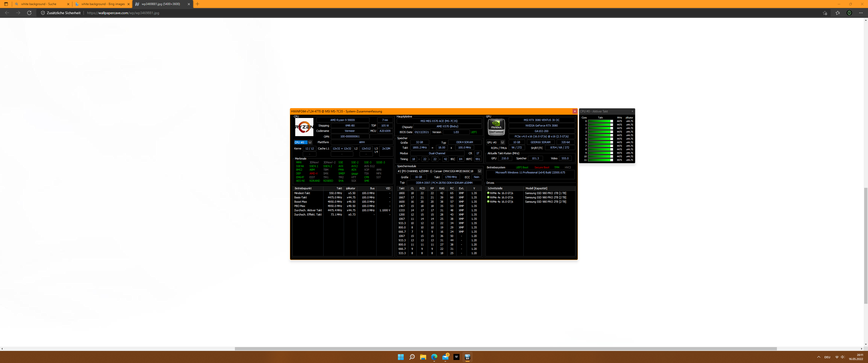
Task: Click the NVIDIA GeForce logo
Action: click(496, 127)
